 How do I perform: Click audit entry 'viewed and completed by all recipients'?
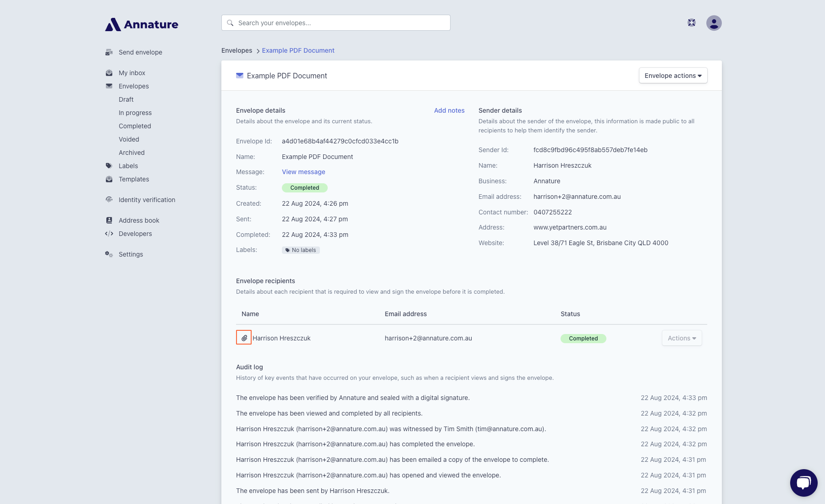click(x=329, y=413)
